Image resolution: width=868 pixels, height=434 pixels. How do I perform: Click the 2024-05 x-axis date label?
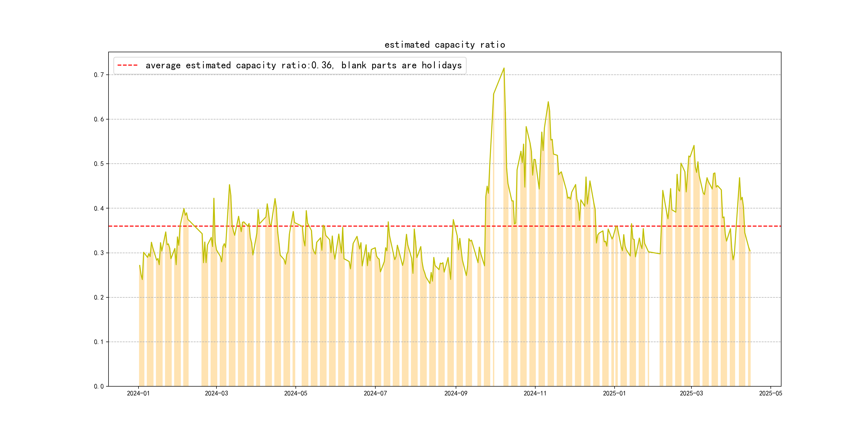(x=295, y=393)
